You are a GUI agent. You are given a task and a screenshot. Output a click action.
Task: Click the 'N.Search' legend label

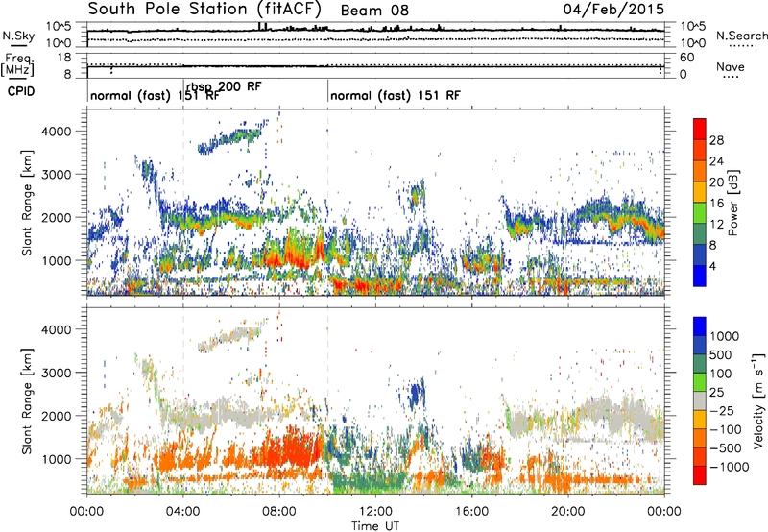coord(741,36)
